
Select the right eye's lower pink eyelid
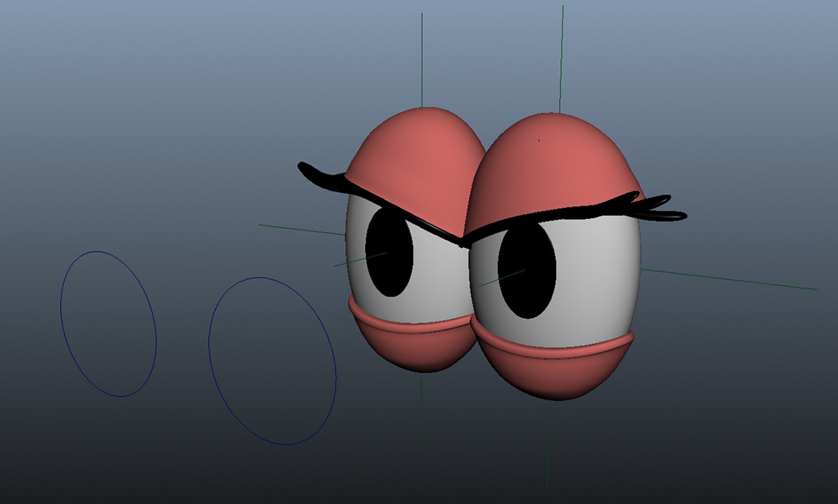[x=553, y=369]
